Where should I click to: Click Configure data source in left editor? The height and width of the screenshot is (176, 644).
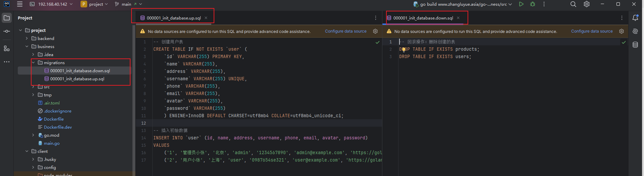(x=345, y=31)
